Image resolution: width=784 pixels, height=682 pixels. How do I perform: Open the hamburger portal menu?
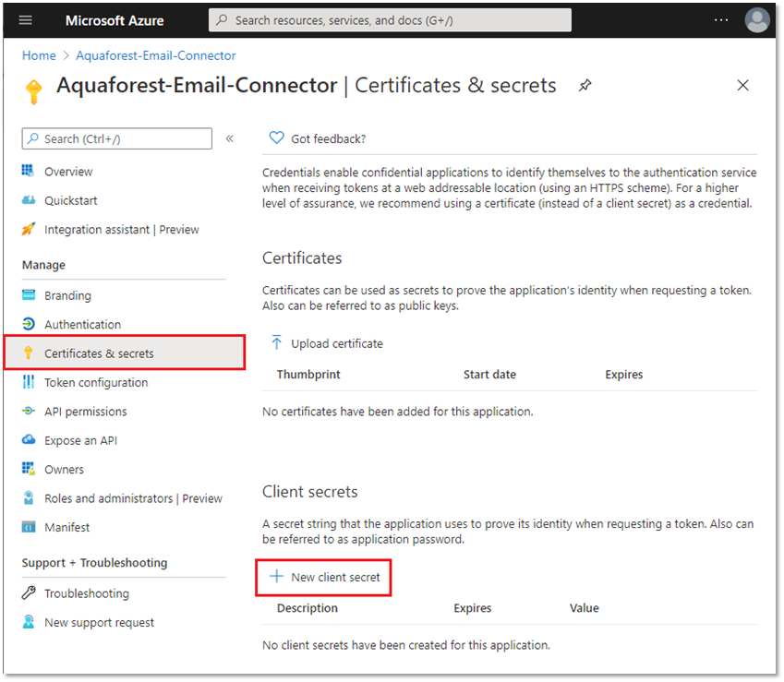[25, 19]
